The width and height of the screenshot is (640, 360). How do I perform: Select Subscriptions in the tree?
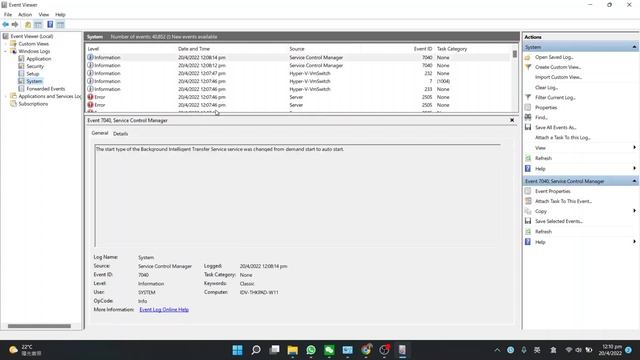33,104
